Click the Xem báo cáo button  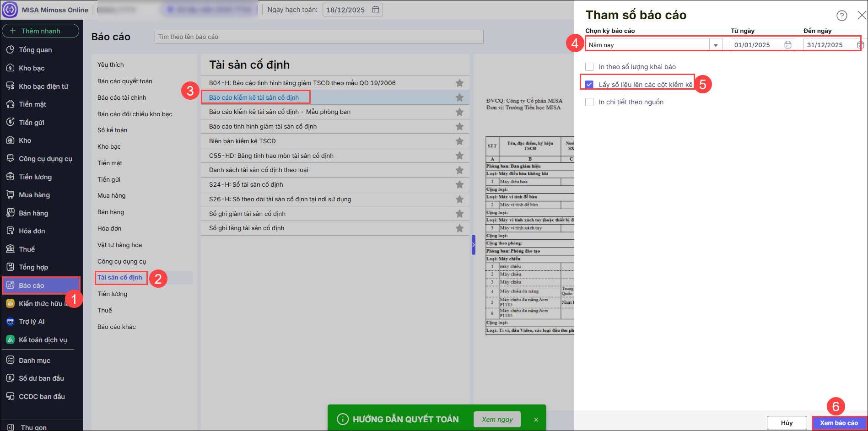click(839, 423)
